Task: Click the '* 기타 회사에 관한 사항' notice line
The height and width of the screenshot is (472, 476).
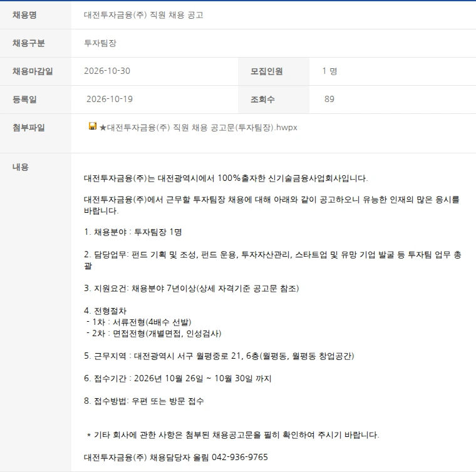Action: click(x=233, y=434)
